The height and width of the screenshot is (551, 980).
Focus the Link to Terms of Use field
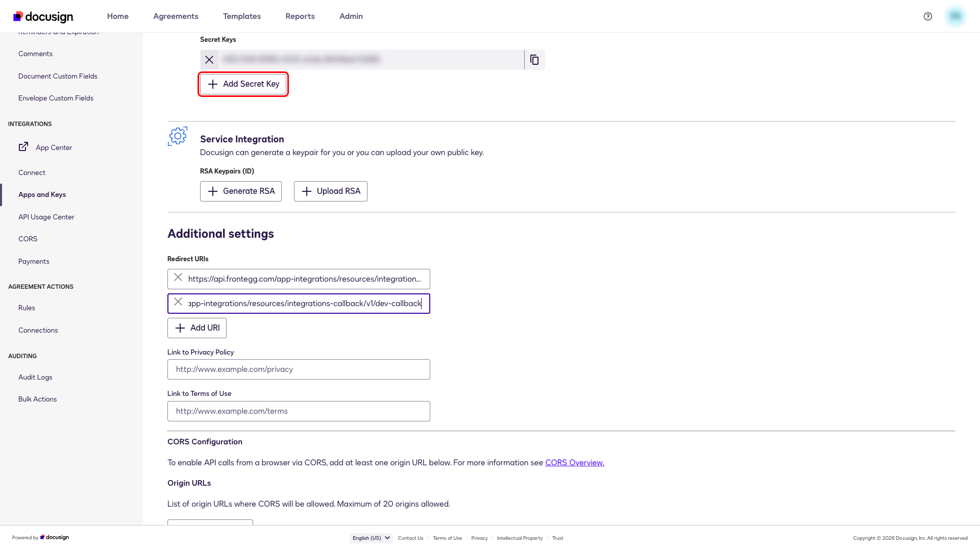[299, 411]
